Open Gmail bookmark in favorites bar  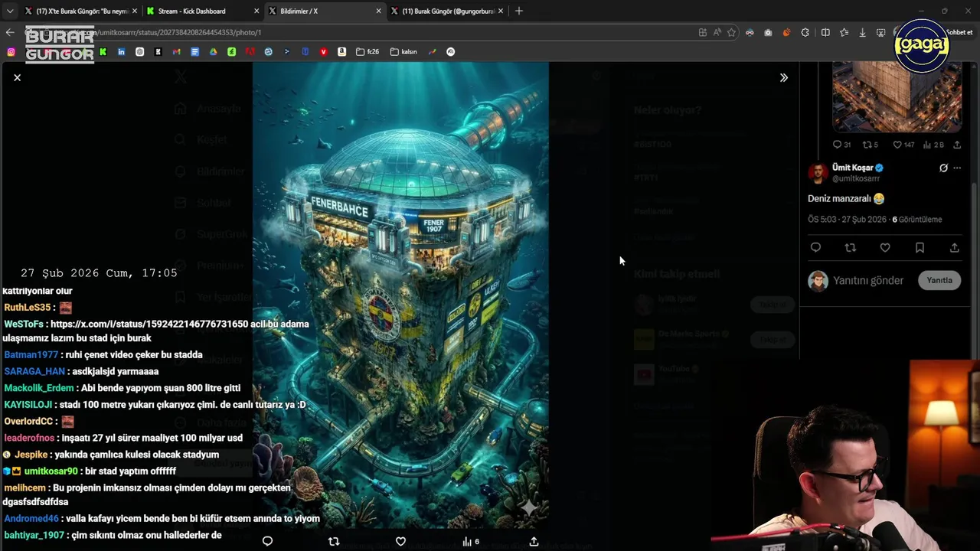[176, 52]
